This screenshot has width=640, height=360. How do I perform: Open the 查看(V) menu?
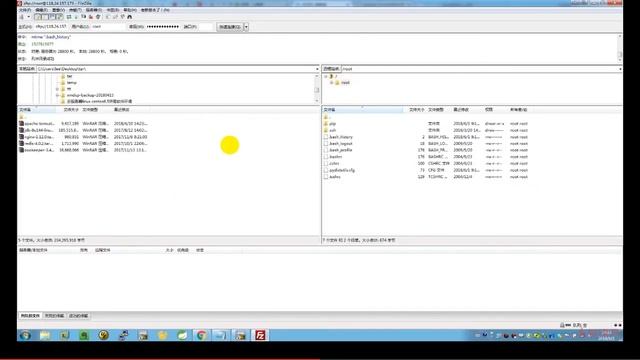58,10
